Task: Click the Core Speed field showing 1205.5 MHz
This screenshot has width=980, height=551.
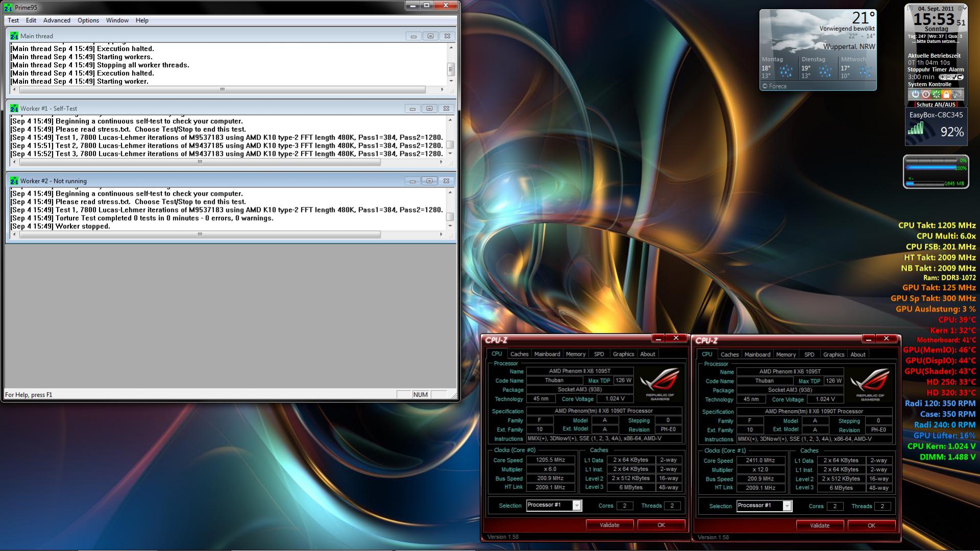Action: [x=550, y=460]
